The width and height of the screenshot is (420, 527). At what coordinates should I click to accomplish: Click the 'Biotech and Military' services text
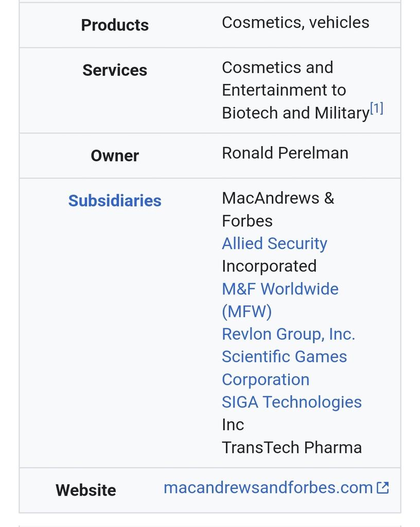[x=295, y=113]
